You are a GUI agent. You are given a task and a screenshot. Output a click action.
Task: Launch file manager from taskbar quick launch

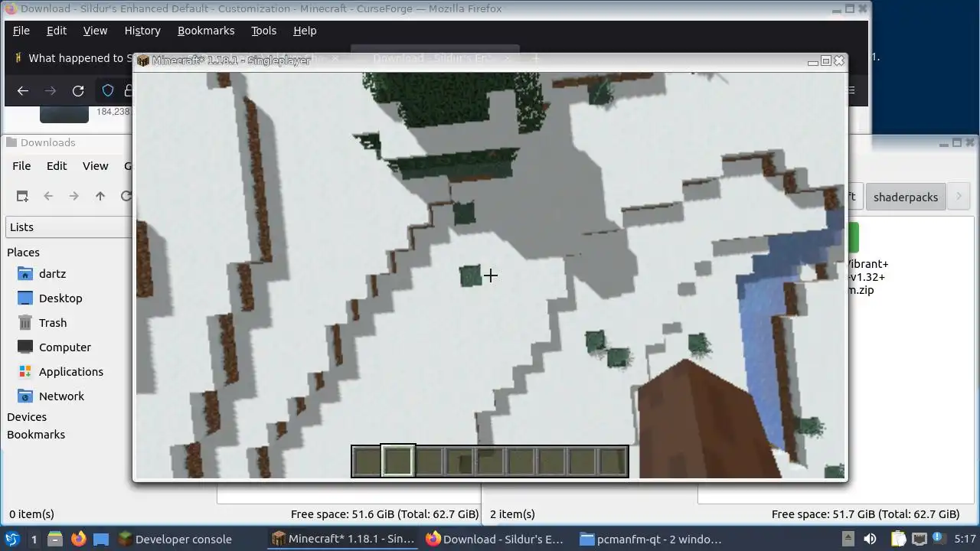coord(55,539)
